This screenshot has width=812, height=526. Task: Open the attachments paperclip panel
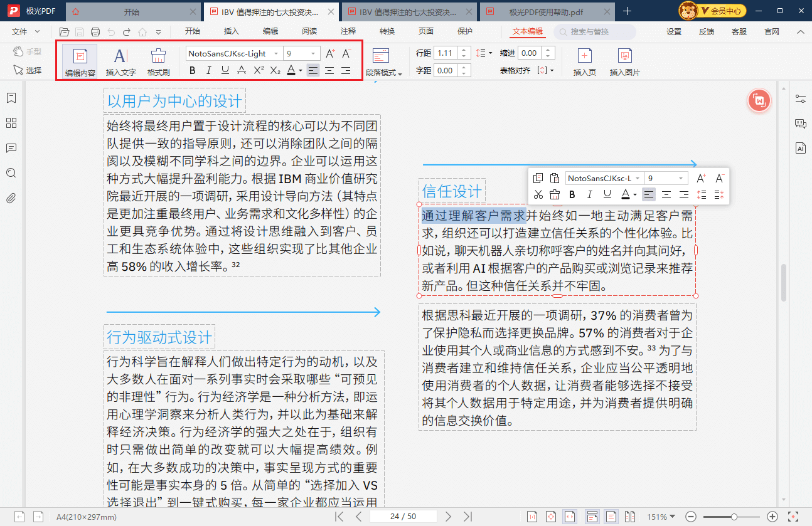pos(11,198)
